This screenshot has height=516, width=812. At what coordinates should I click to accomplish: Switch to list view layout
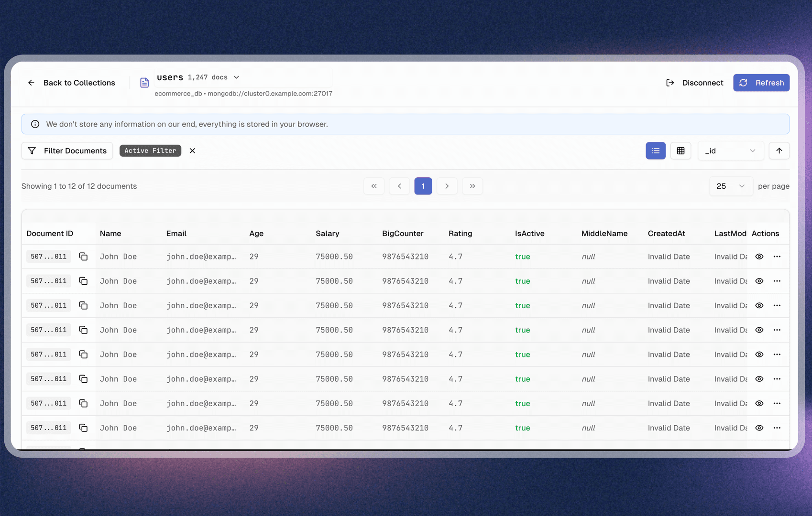(655, 151)
